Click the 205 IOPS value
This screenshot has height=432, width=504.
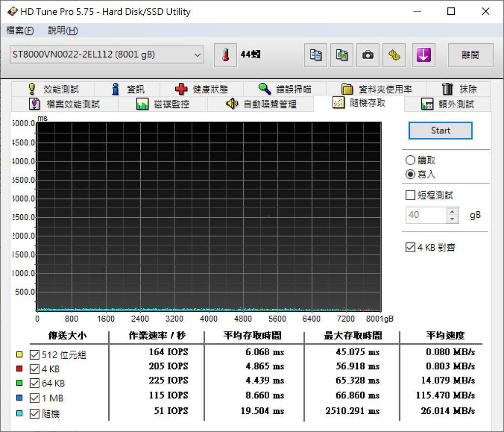click(x=168, y=366)
